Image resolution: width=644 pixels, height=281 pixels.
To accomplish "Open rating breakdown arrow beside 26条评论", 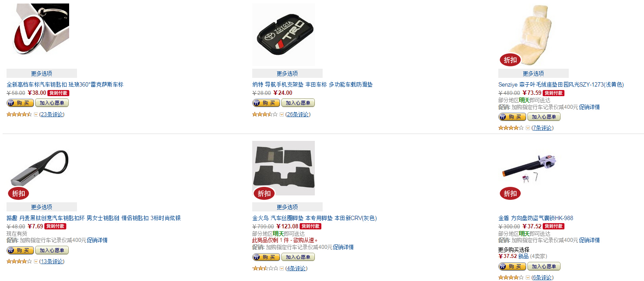I will coord(282,114).
